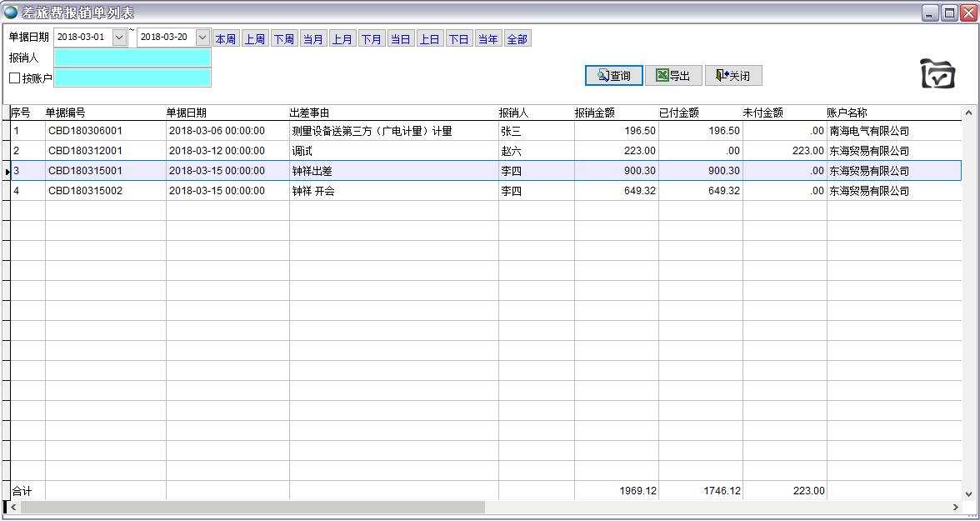
Task: Click the horizontal scrollbar right arrow
Action: tap(956, 507)
